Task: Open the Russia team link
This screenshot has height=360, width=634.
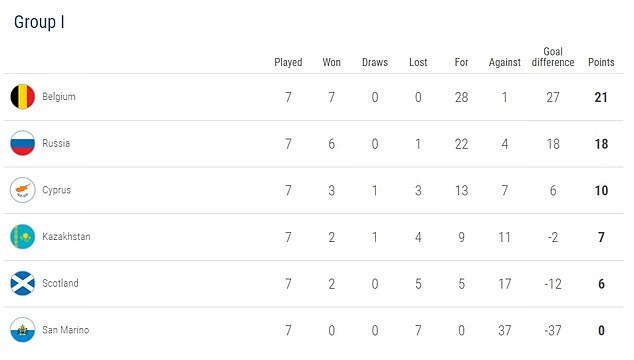Action: coord(56,143)
